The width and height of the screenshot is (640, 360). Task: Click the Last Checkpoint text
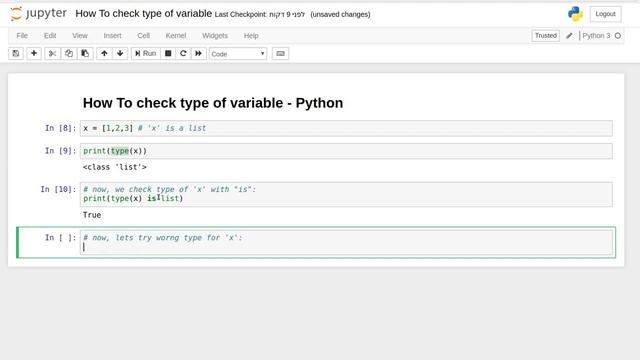[x=260, y=14]
